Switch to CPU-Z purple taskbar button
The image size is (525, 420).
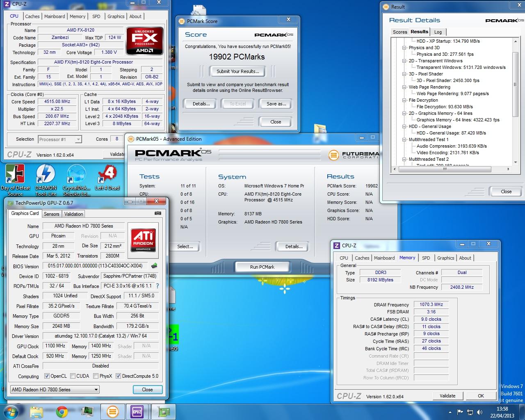point(137,411)
